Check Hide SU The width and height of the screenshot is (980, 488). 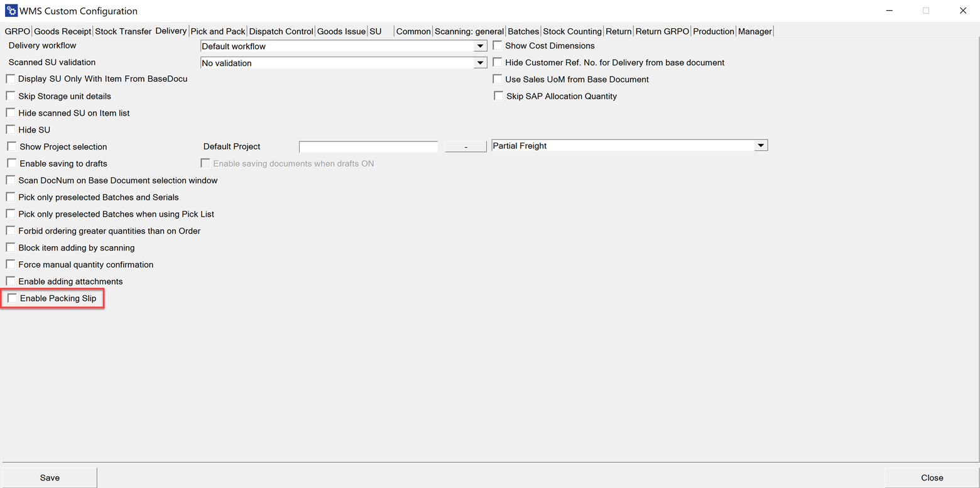click(10, 129)
